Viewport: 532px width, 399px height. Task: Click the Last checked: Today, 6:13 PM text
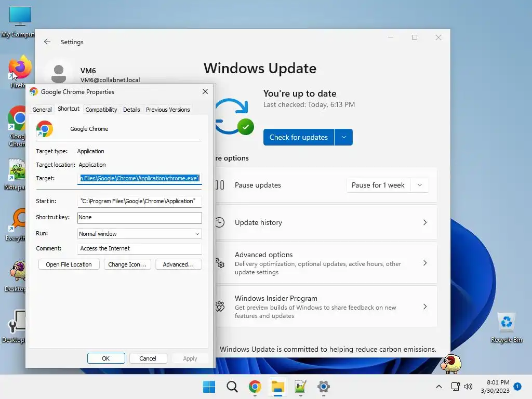tap(309, 104)
